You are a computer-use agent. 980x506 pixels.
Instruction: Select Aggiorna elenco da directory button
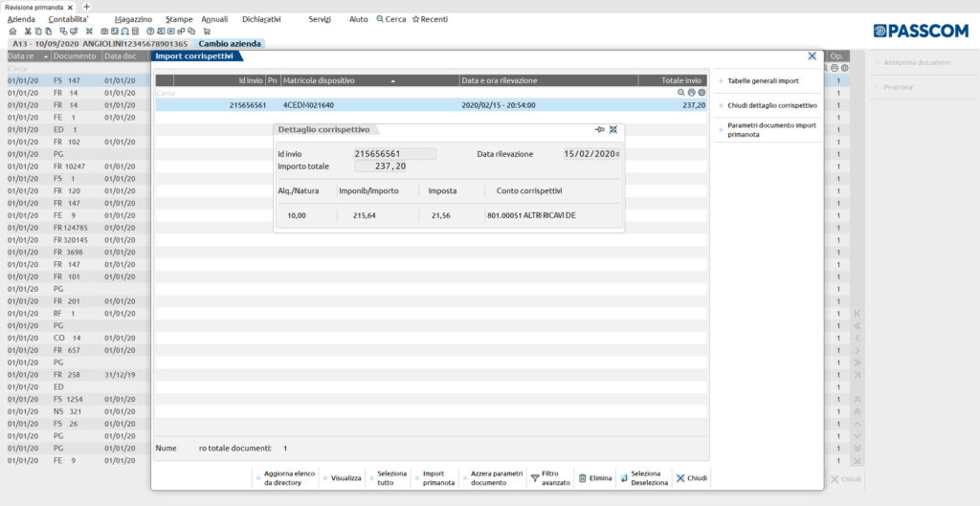coord(285,478)
